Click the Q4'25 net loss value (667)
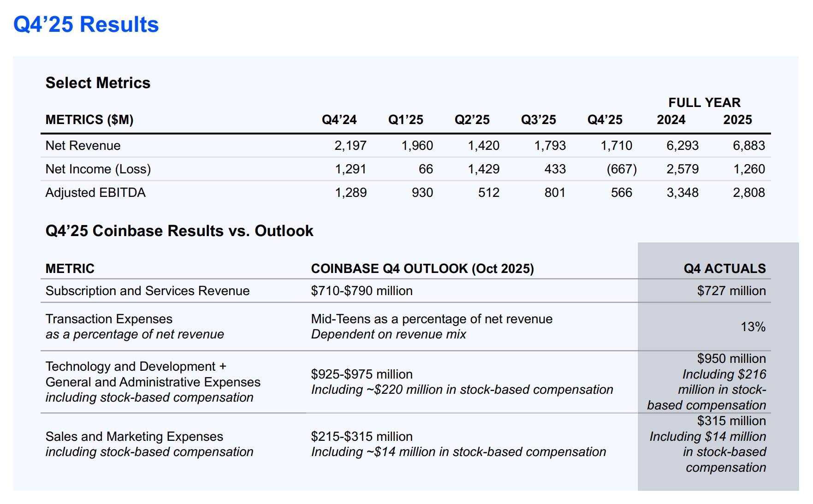813x504 pixels. click(x=621, y=169)
